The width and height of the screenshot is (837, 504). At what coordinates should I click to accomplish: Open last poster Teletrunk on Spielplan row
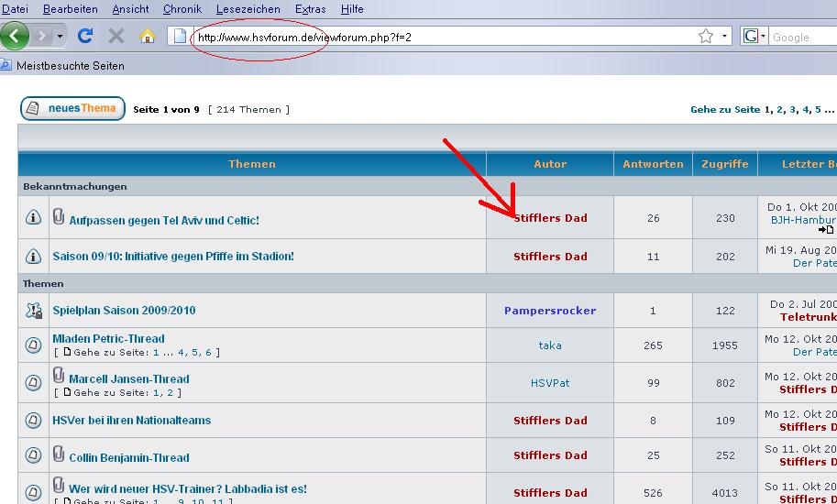[x=809, y=317]
